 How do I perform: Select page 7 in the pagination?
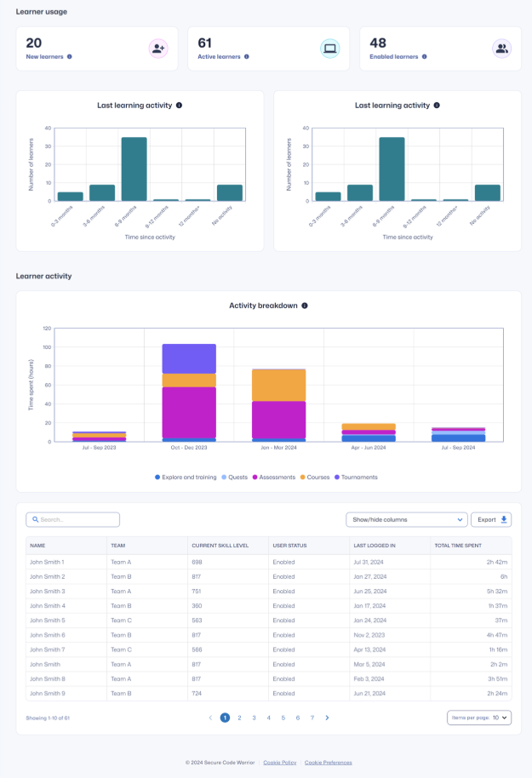(x=312, y=718)
